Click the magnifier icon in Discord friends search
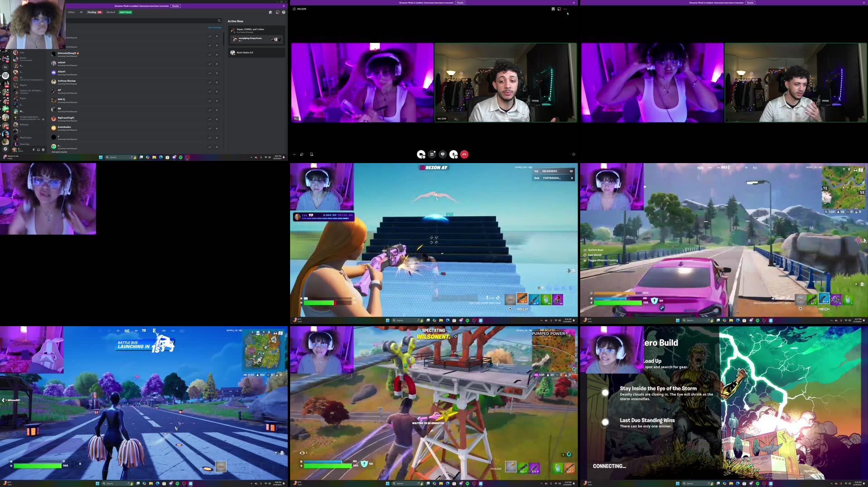This screenshot has width=868, height=487. (219, 20)
